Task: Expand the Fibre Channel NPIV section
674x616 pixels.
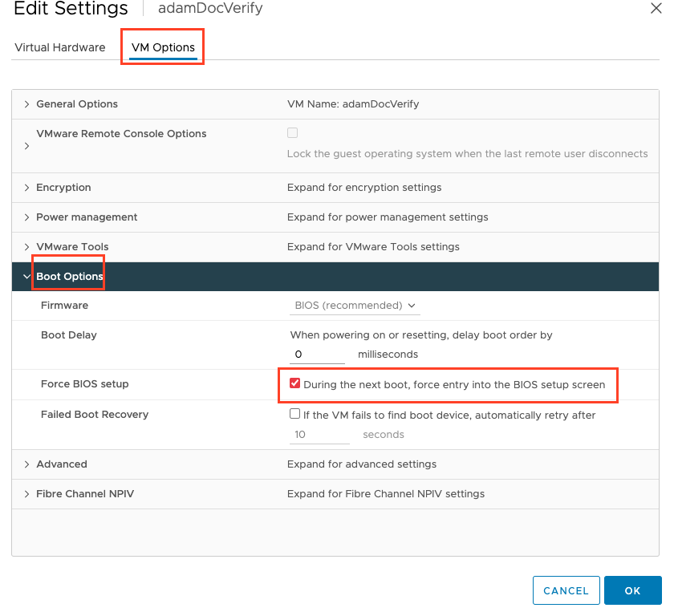Action: pyautogui.click(x=27, y=494)
